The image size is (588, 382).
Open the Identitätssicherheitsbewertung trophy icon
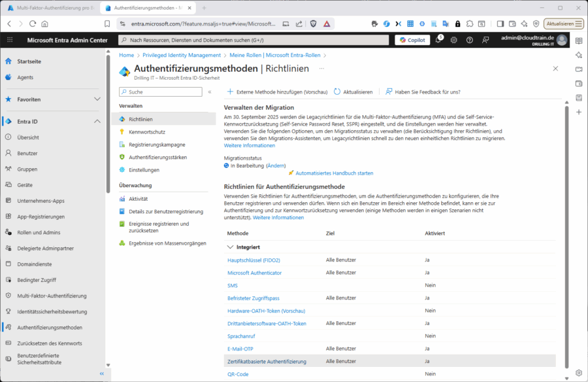[8, 311]
